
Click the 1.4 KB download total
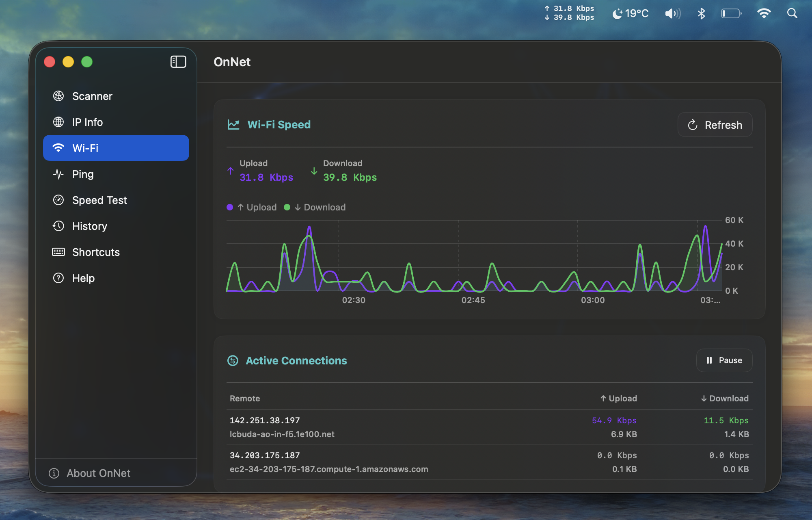click(x=736, y=434)
